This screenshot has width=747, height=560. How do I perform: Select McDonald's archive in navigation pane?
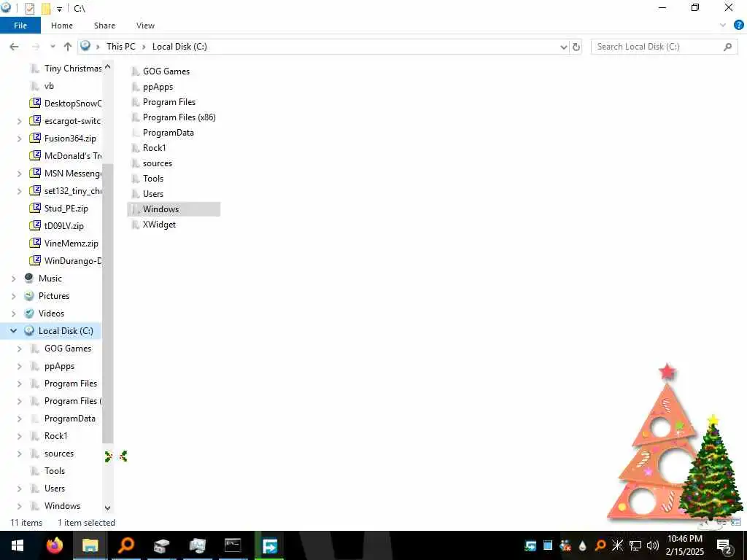(x=73, y=156)
